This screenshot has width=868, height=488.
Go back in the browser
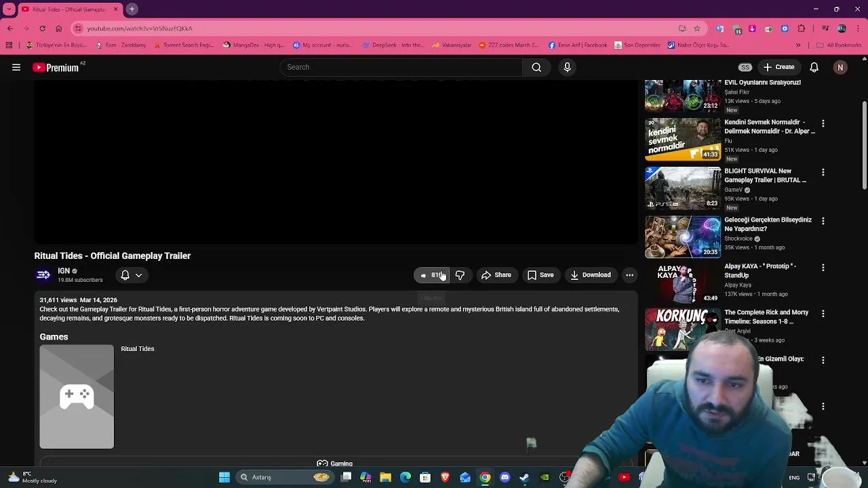(x=9, y=28)
